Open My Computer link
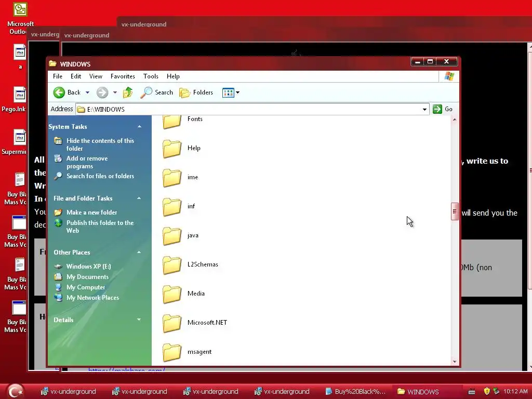Image resolution: width=532 pixels, height=399 pixels. tap(86, 287)
